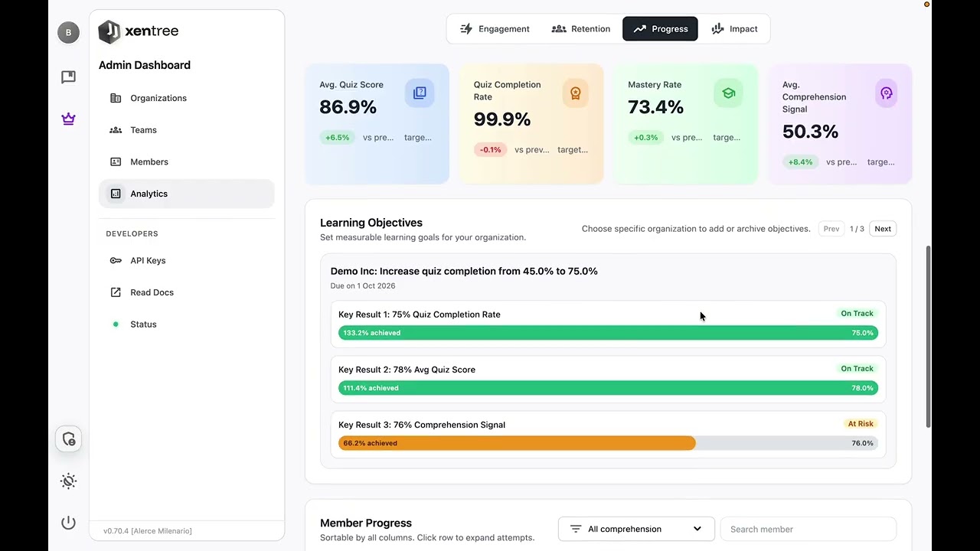Image resolution: width=980 pixels, height=551 pixels.
Task: Open Teams in the sidebar
Action: click(186, 130)
